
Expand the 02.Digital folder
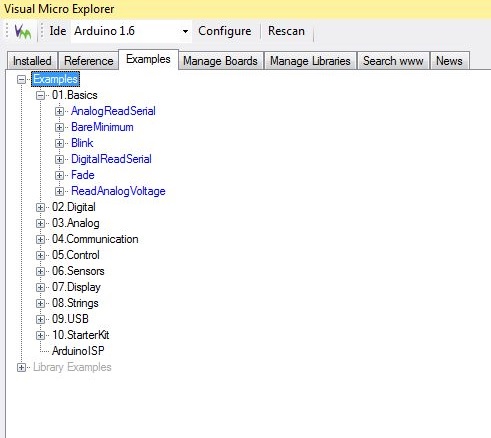tap(40, 207)
